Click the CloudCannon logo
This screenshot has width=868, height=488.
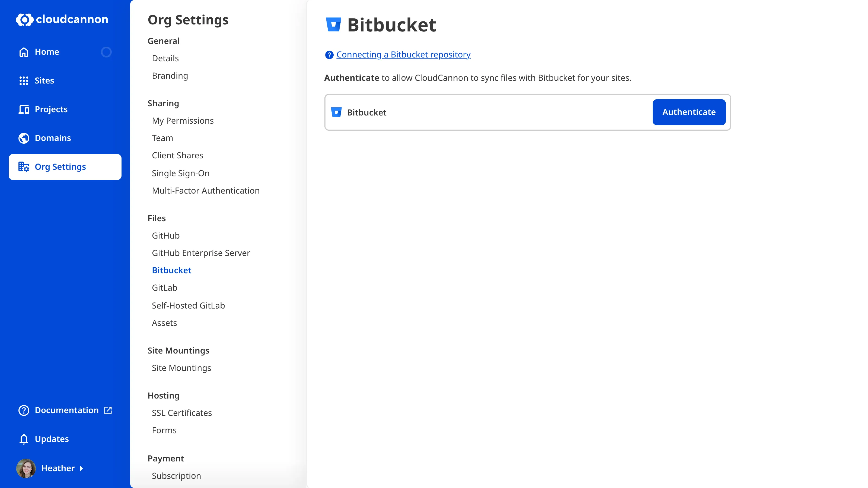coord(62,19)
